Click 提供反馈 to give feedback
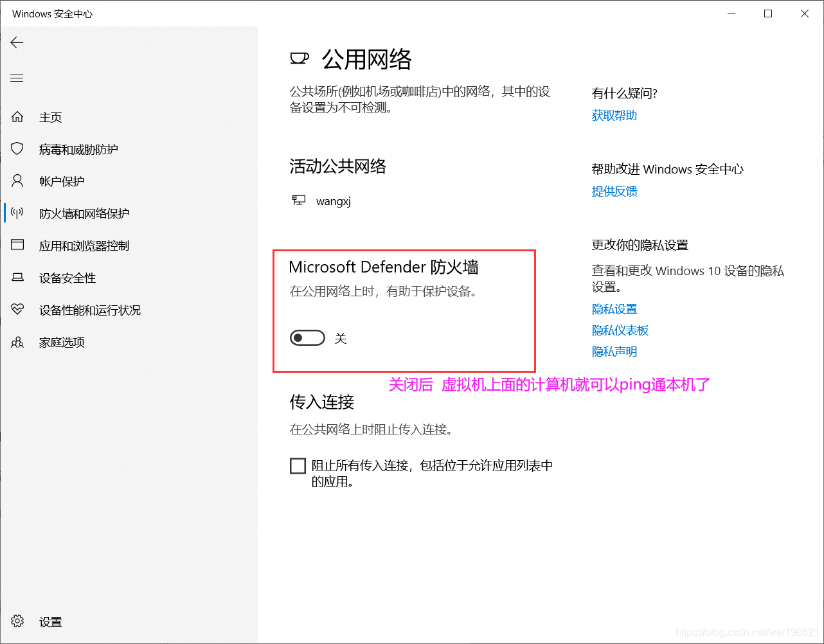The height and width of the screenshot is (644, 824). coord(614,191)
